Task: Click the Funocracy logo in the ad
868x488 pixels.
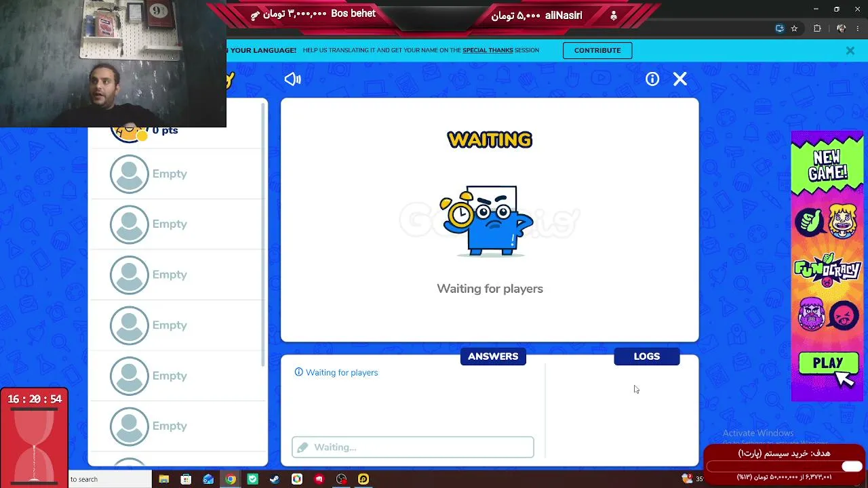Action: (827, 270)
